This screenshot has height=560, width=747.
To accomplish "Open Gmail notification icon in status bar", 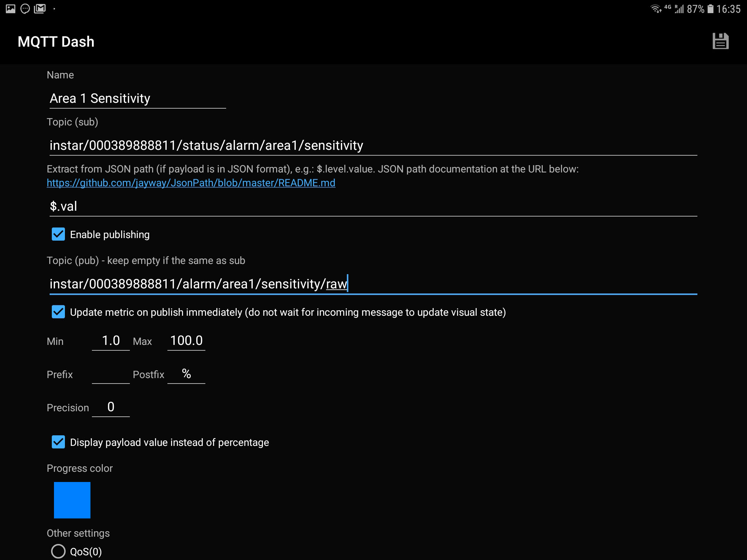I will tap(40, 8).
